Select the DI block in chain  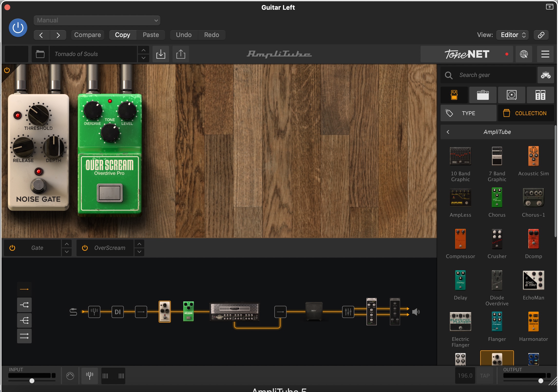(117, 312)
